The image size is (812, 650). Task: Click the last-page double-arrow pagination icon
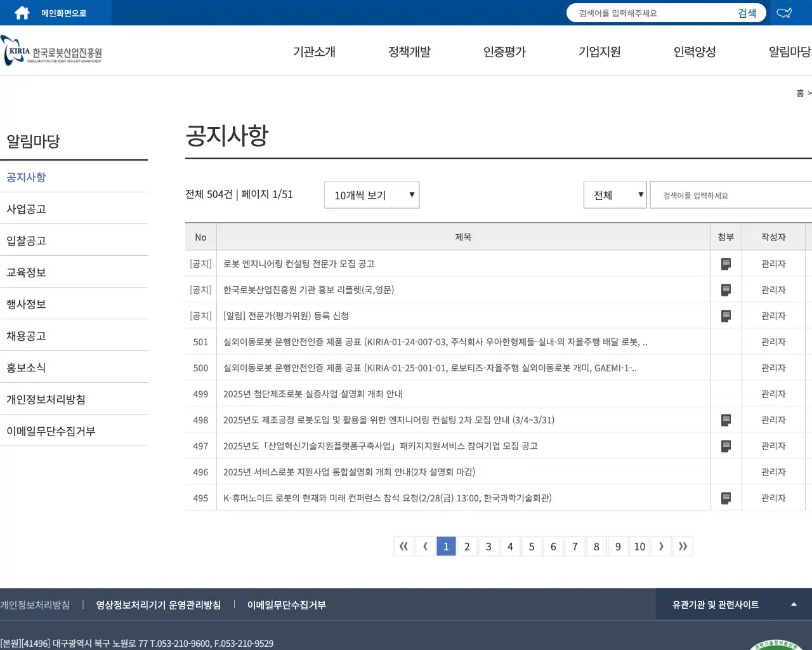(683, 546)
